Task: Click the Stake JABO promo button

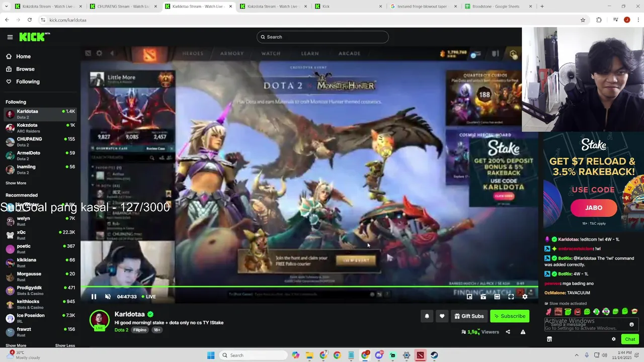Action: [x=593, y=208]
